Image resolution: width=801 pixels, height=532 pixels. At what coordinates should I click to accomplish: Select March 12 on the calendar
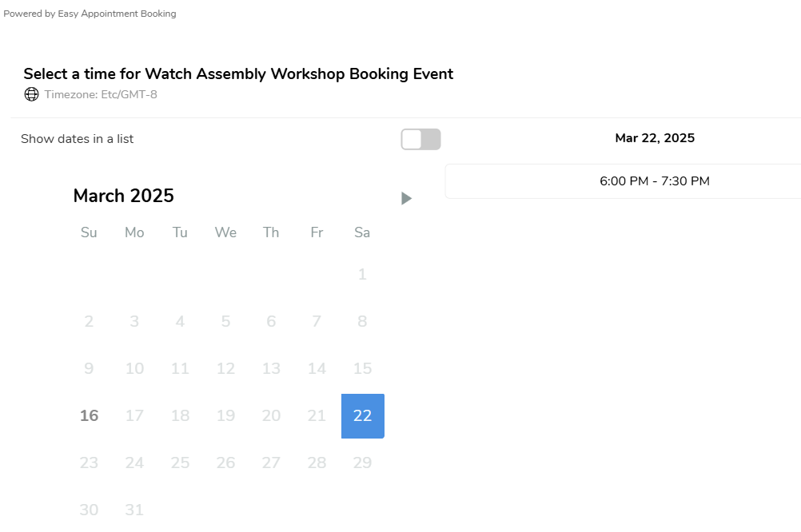point(225,368)
